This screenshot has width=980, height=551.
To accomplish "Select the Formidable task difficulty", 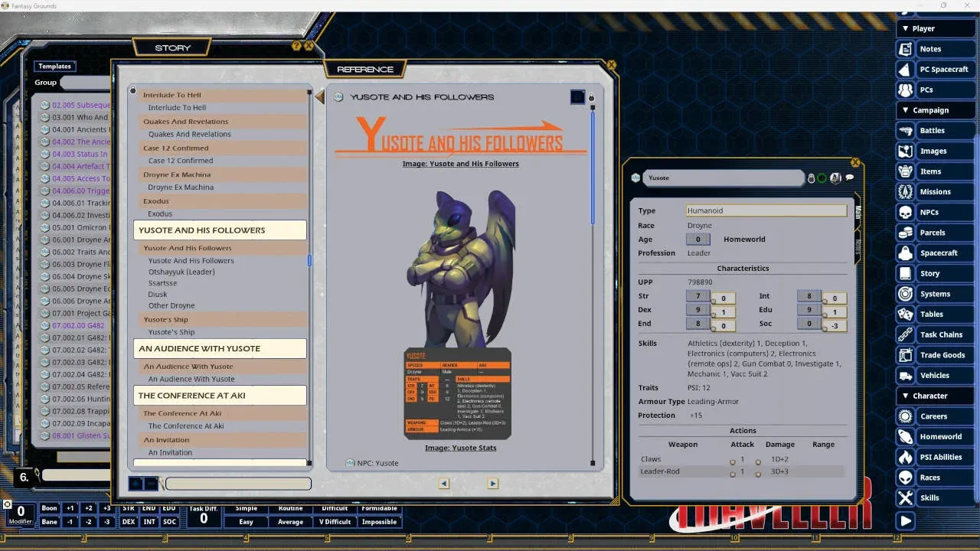I will click(380, 508).
